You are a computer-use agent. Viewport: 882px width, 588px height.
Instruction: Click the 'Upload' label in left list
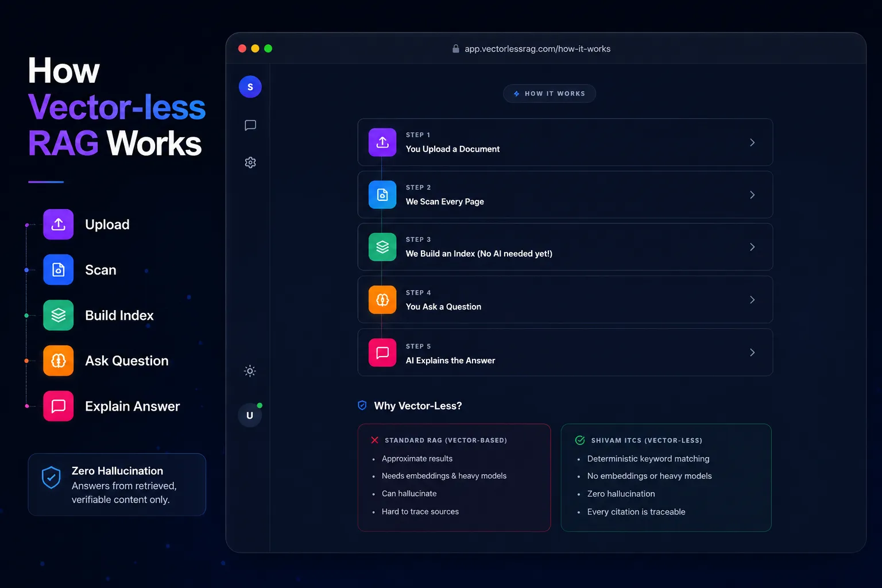(x=107, y=225)
